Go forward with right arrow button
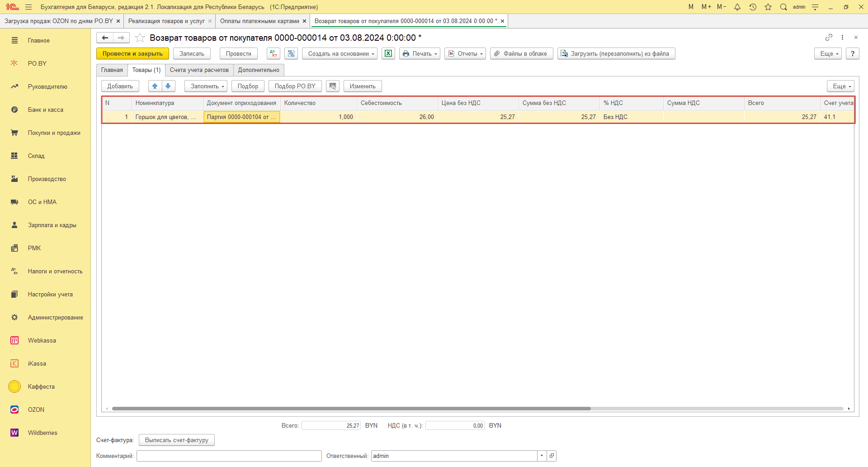 pos(121,38)
